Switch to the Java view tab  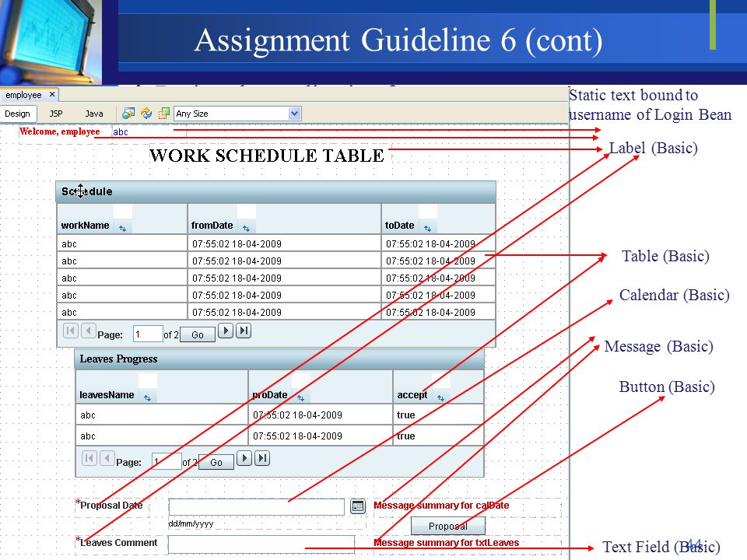click(94, 114)
